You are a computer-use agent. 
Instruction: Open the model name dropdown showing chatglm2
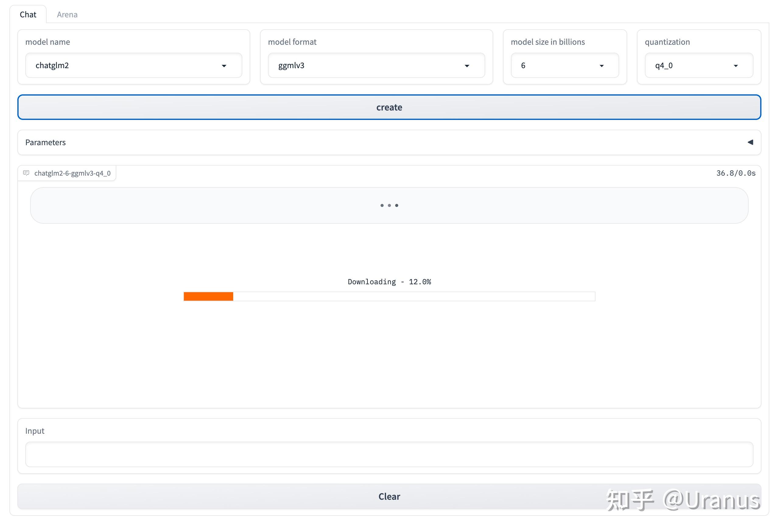click(134, 65)
